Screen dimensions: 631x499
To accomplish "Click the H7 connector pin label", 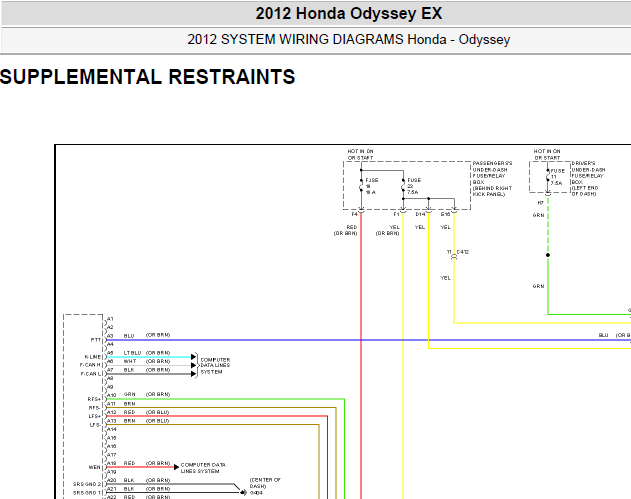I will click(x=540, y=203).
